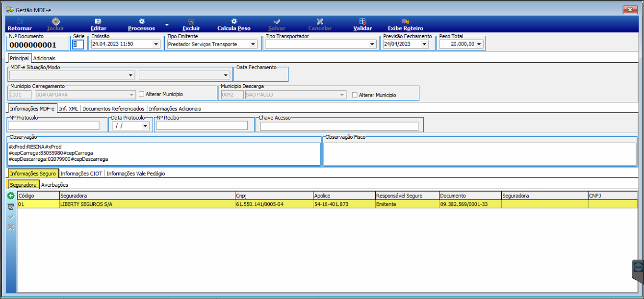
Task: Open the Tipo Transportador dropdown
Action: (372, 44)
